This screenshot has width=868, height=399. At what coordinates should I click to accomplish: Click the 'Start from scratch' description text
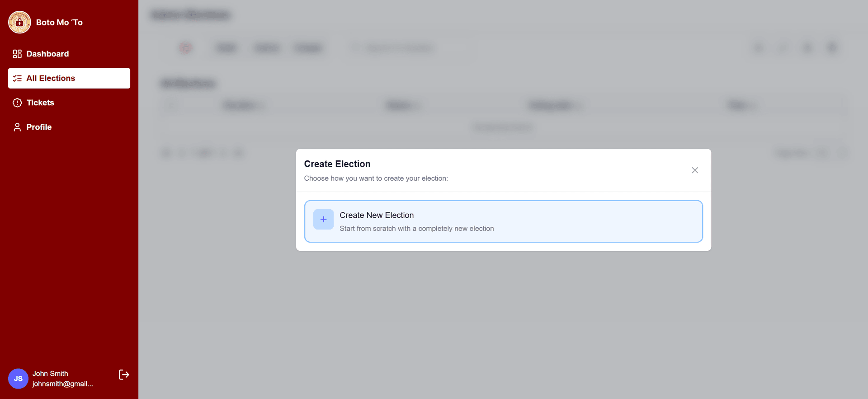(416, 229)
